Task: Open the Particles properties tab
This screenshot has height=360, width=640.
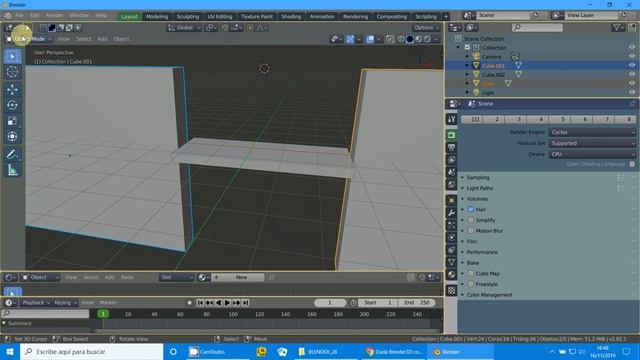Action: click(x=451, y=225)
